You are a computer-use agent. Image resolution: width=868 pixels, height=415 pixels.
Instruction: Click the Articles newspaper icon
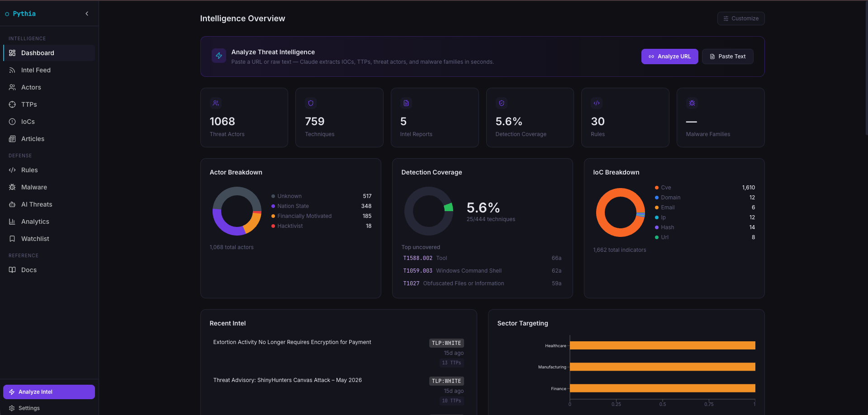click(x=12, y=139)
